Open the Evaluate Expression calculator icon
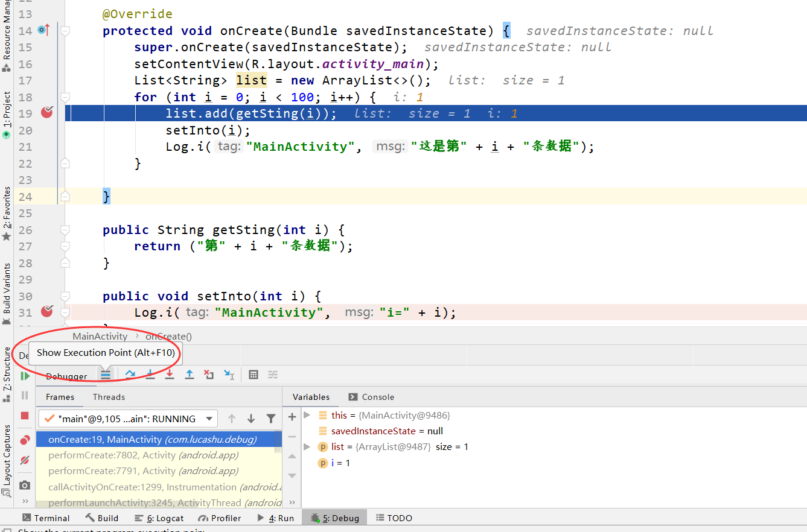 click(x=254, y=375)
